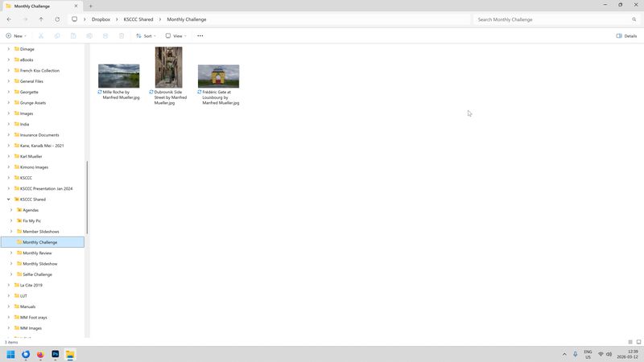Open the Sort dropdown
644x362 pixels.
point(146,35)
